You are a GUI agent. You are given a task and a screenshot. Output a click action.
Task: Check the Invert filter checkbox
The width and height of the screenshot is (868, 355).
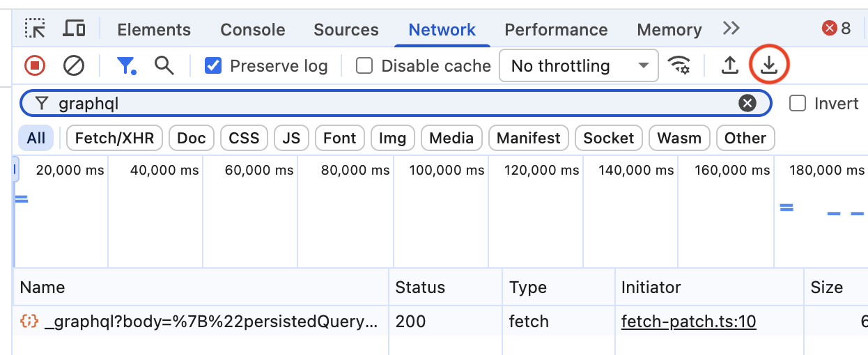click(x=798, y=104)
